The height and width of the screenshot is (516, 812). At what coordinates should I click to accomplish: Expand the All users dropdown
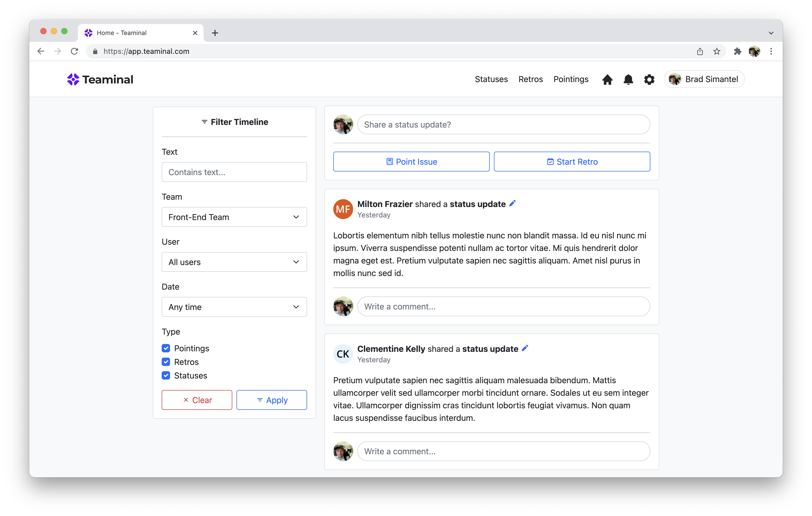click(x=234, y=262)
